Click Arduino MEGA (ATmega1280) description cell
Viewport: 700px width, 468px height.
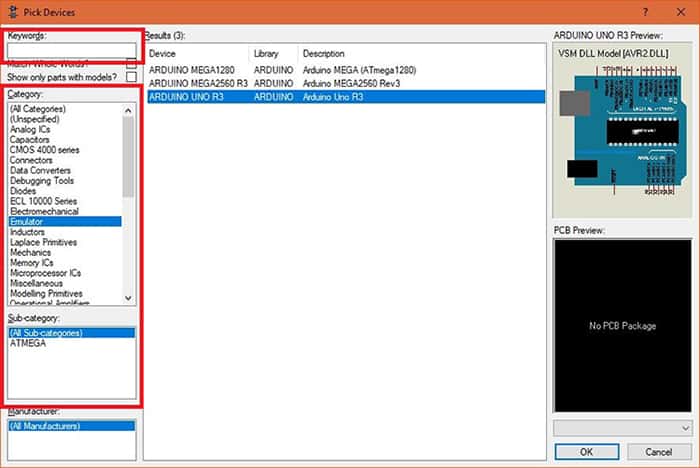(359, 70)
